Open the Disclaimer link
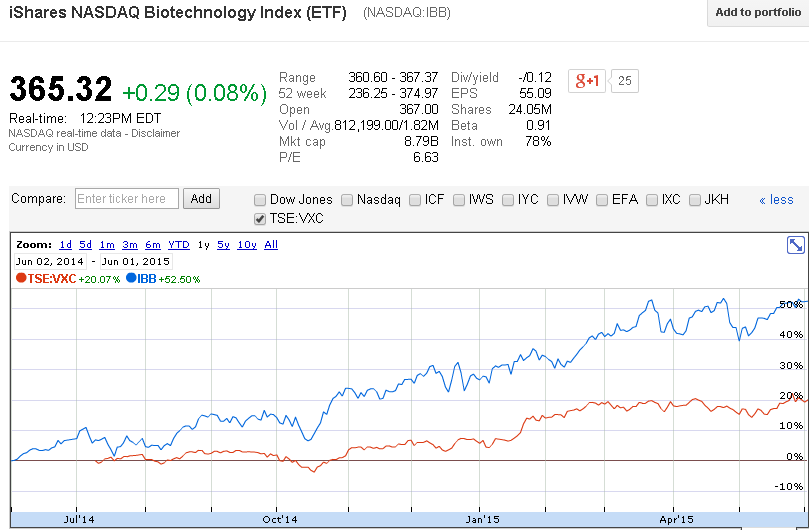 (x=155, y=133)
